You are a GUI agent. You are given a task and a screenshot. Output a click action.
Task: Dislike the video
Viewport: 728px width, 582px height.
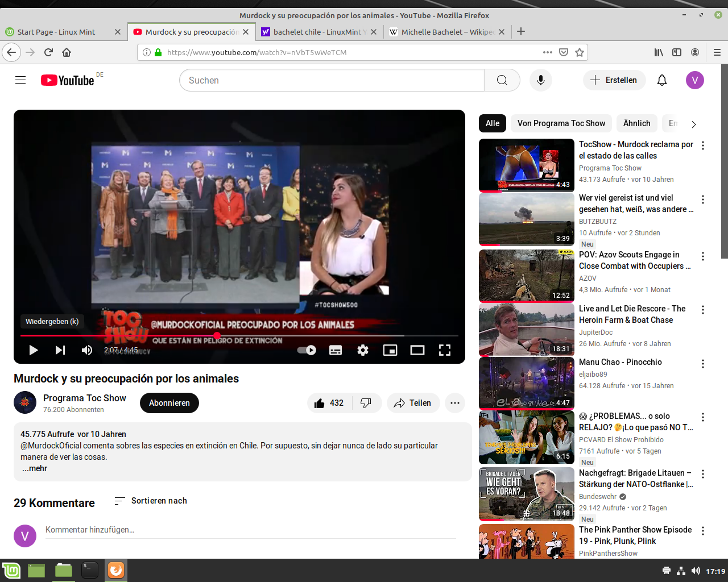(367, 403)
